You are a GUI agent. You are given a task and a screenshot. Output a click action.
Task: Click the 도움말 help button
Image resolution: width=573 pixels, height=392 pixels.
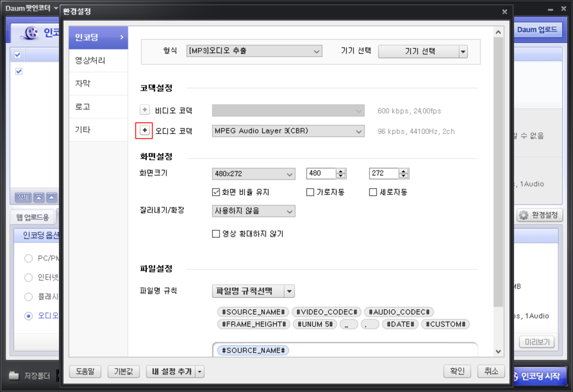click(85, 372)
